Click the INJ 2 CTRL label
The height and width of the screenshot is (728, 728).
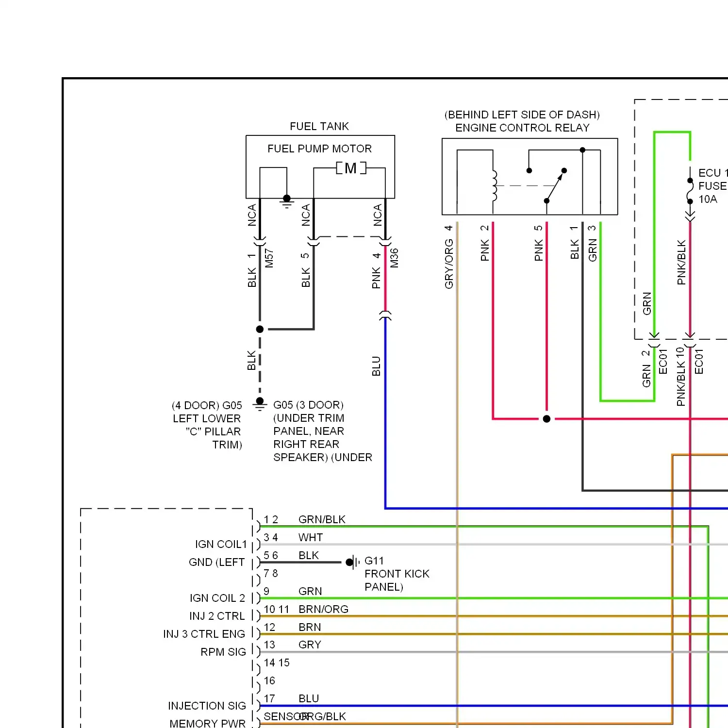tap(217, 616)
